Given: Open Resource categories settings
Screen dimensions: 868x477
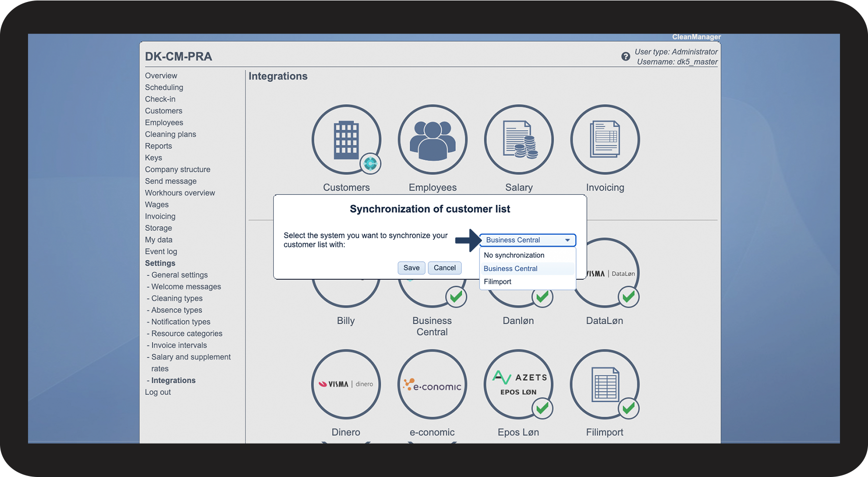Looking at the screenshot, I should pos(187,334).
